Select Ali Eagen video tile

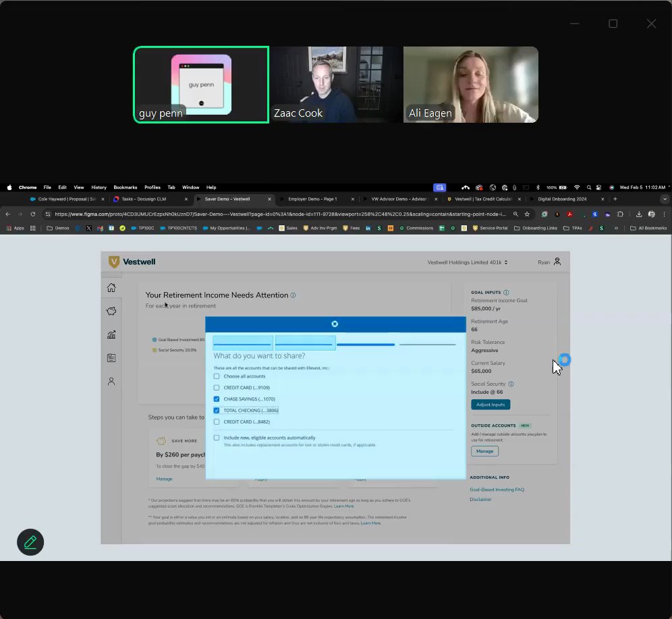click(470, 84)
